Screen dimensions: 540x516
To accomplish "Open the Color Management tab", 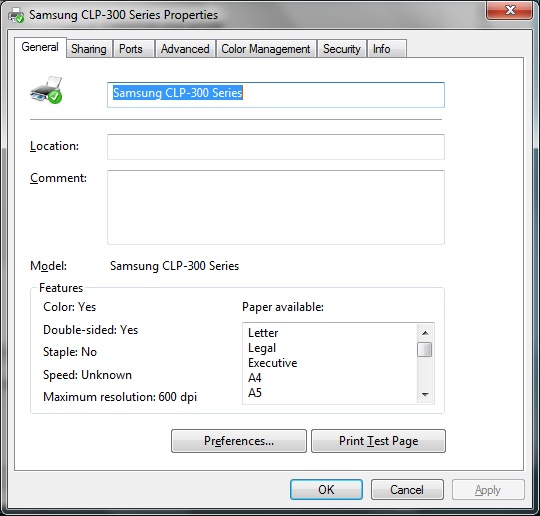I will [266, 49].
